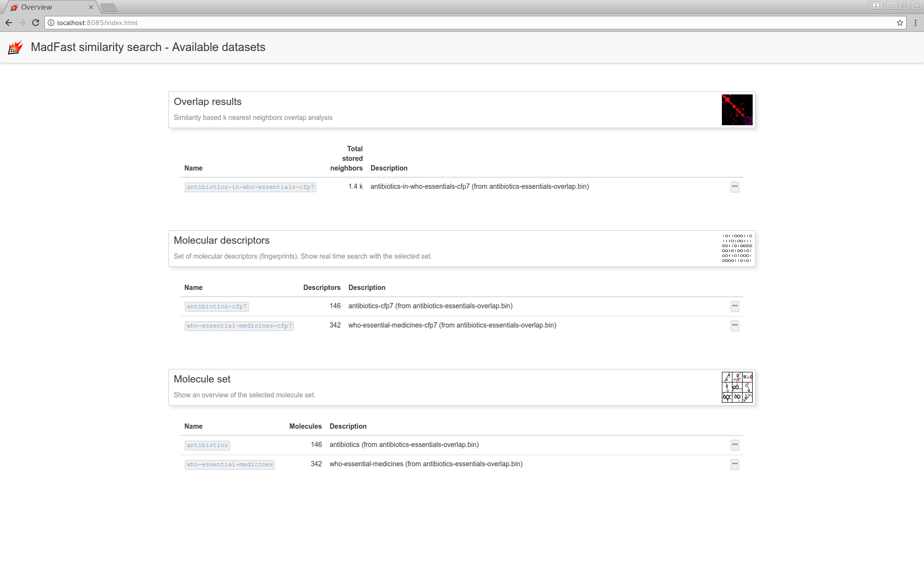Bookmark this page with the star icon
Viewport: 924px width, 578px height.
[899, 23]
